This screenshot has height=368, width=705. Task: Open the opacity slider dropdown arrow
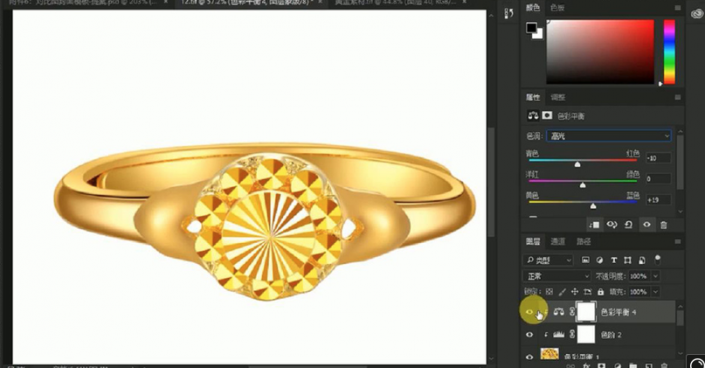[x=656, y=276]
